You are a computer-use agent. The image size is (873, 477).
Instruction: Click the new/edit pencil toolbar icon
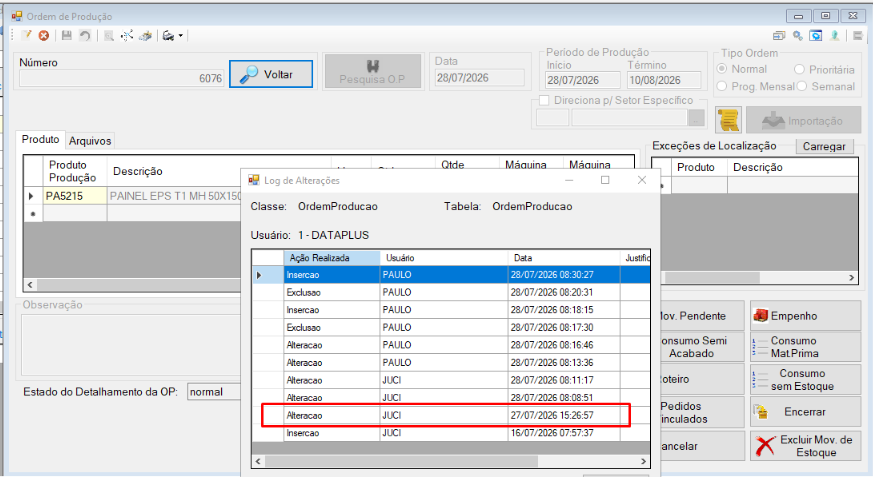pos(26,36)
